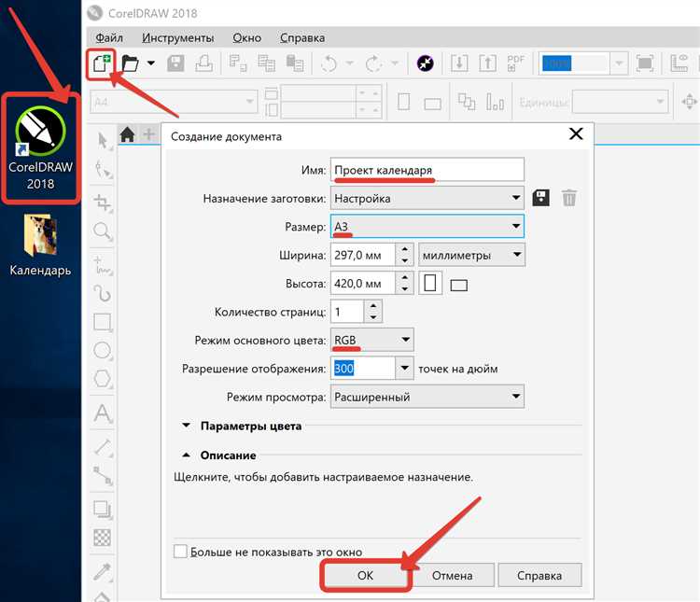Viewport: 700px width, 602px height.
Task: Open the Файл menu
Action: tap(109, 38)
